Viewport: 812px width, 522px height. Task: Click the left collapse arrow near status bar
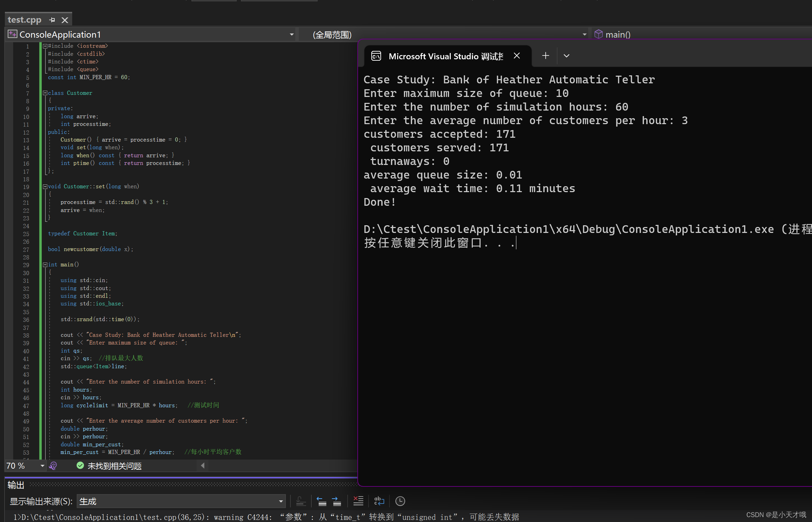pyautogui.click(x=202, y=466)
